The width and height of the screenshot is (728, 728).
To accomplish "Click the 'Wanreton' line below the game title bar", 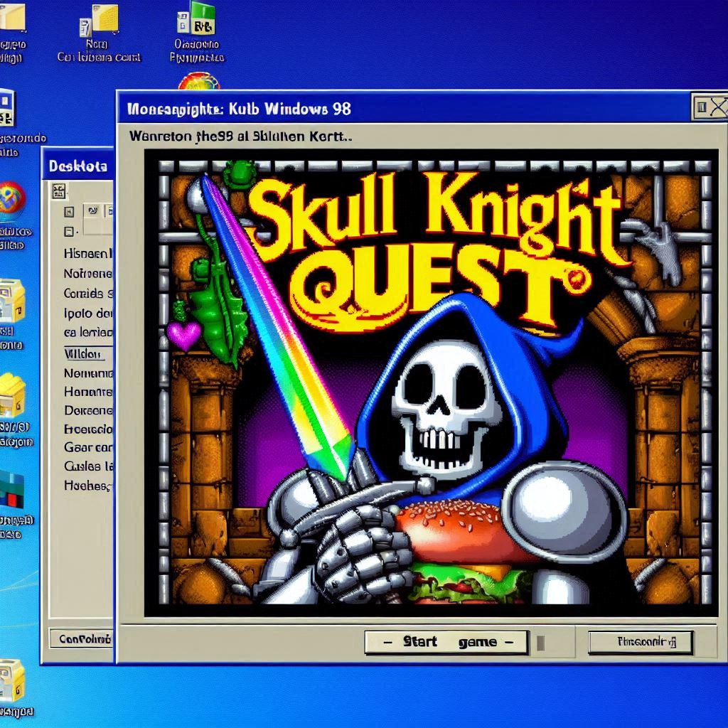I will pyautogui.click(x=240, y=136).
